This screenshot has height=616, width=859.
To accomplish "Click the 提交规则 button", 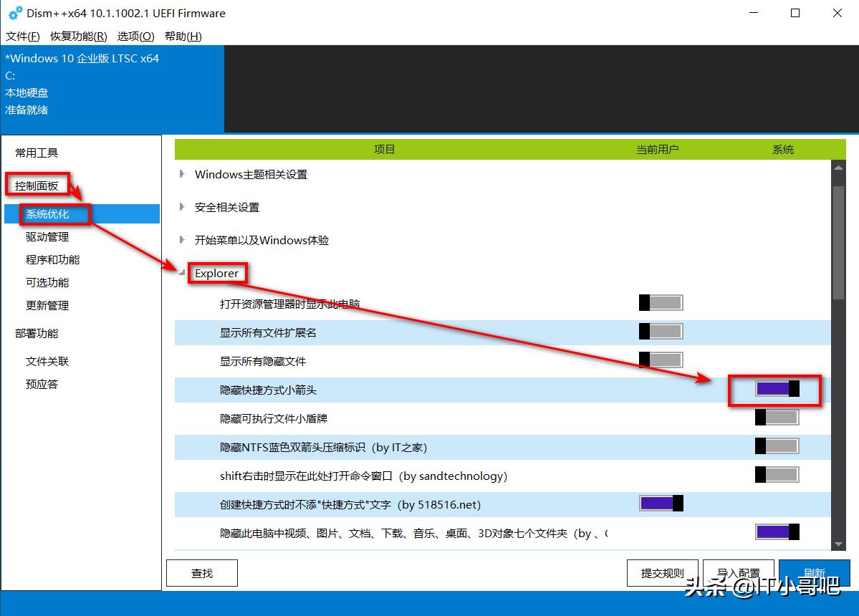I will (x=662, y=573).
